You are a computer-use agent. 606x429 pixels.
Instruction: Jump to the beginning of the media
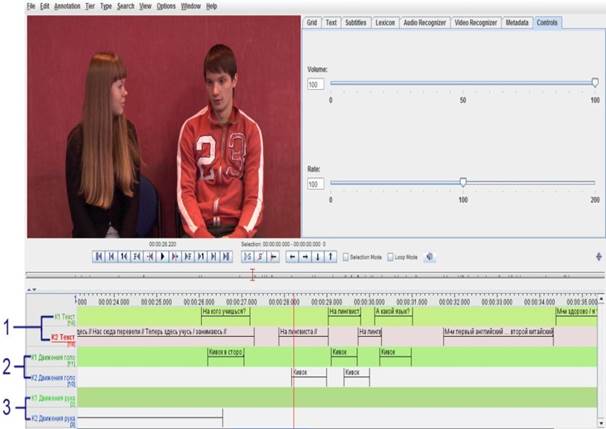coord(99,257)
